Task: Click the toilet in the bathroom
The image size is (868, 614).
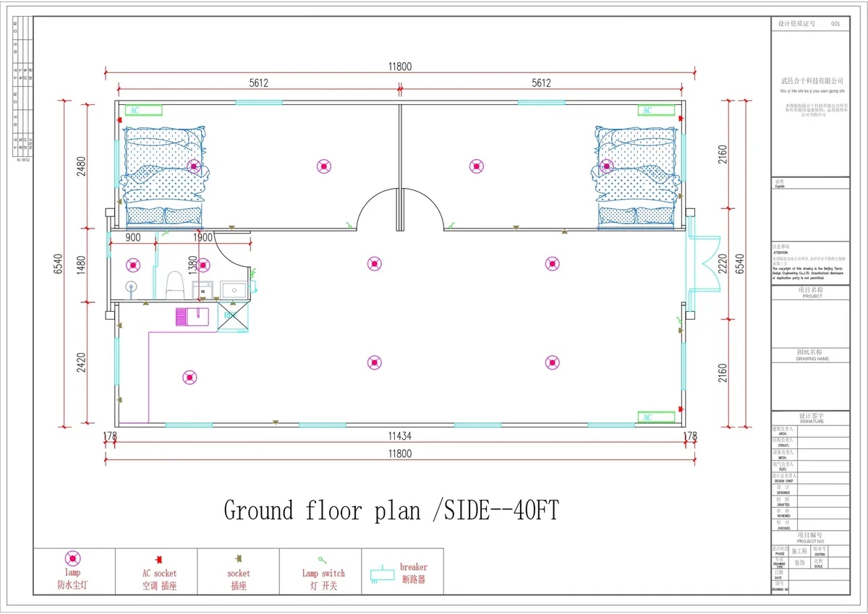Action: coord(175,285)
